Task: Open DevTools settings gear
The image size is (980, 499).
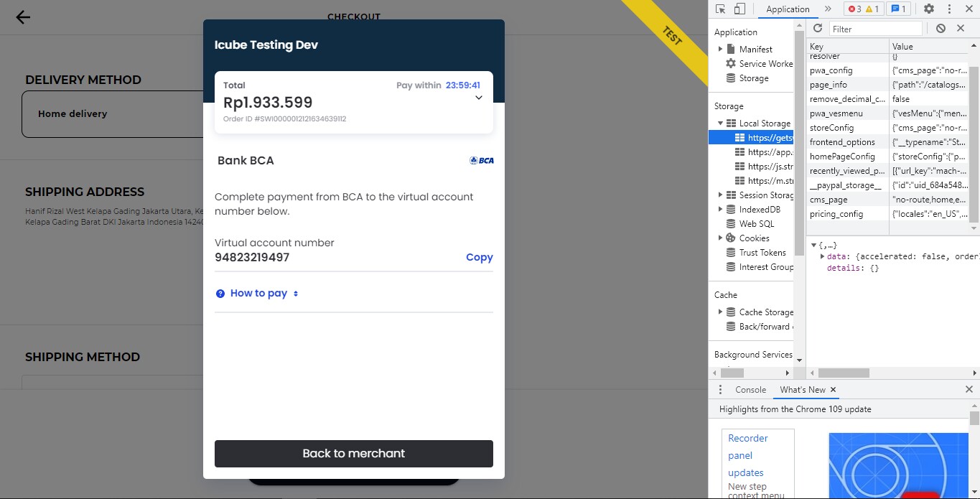Action: [929, 9]
